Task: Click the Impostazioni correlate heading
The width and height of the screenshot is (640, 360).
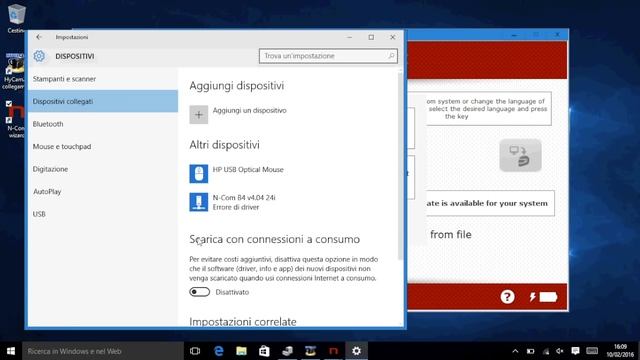Action: tap(243, 322)
